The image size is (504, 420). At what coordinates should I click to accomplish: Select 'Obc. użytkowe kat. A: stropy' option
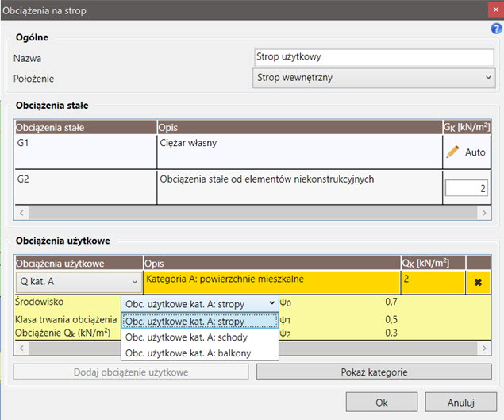199,322
